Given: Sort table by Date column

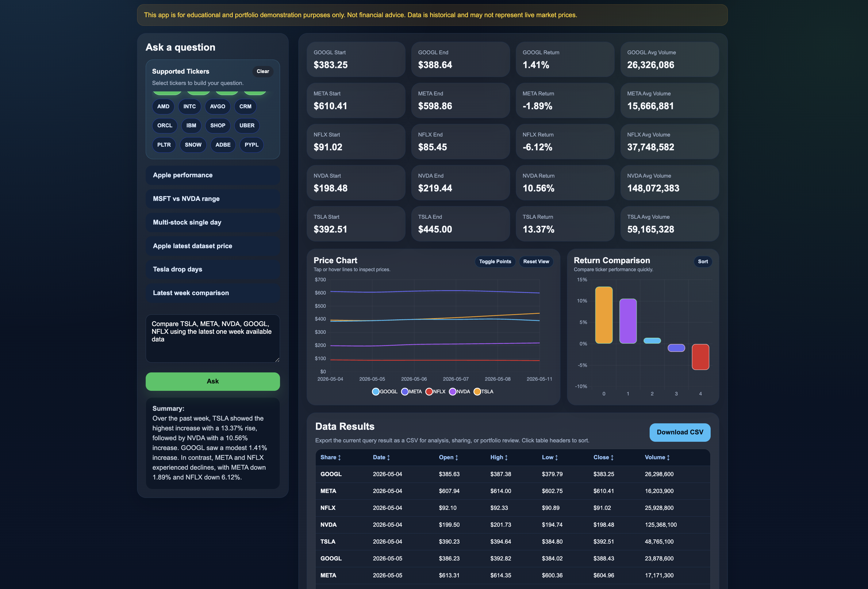Looking at the screenshot, I should tap(381, 457).
